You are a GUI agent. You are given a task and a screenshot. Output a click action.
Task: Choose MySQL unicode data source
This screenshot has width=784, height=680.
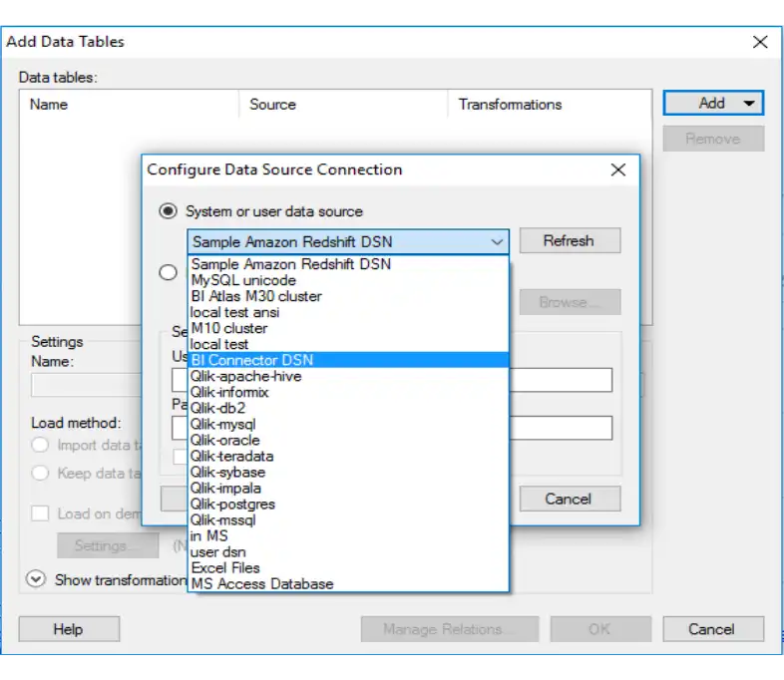[x=243, y=280]
